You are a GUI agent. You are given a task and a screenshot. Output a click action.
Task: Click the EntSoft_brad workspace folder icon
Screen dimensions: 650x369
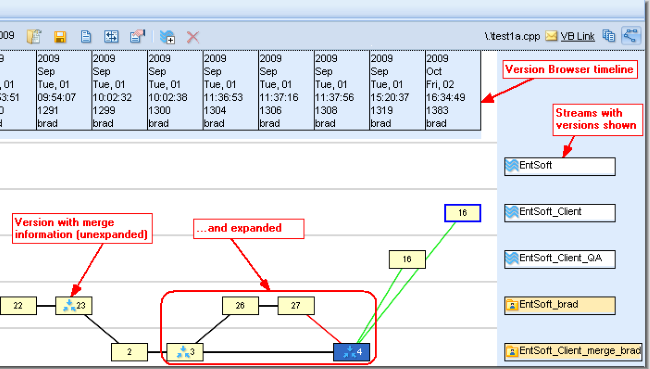512,306
